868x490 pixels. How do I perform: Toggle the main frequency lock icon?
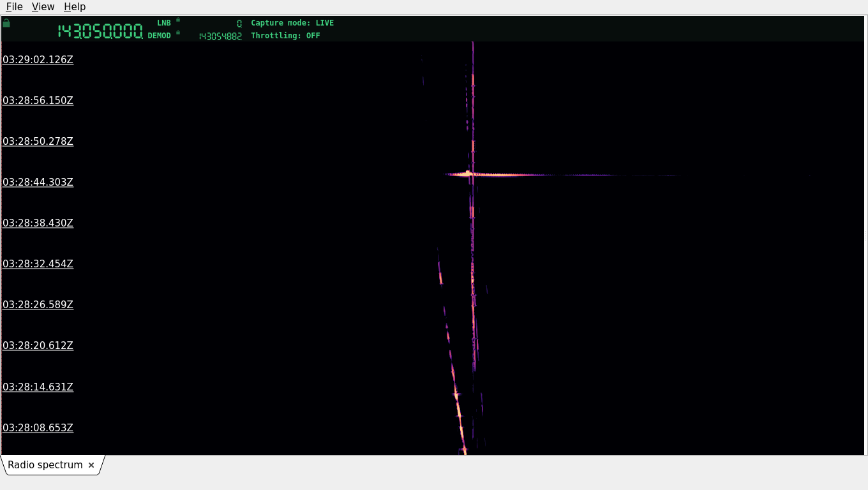(x=6, y=23)
